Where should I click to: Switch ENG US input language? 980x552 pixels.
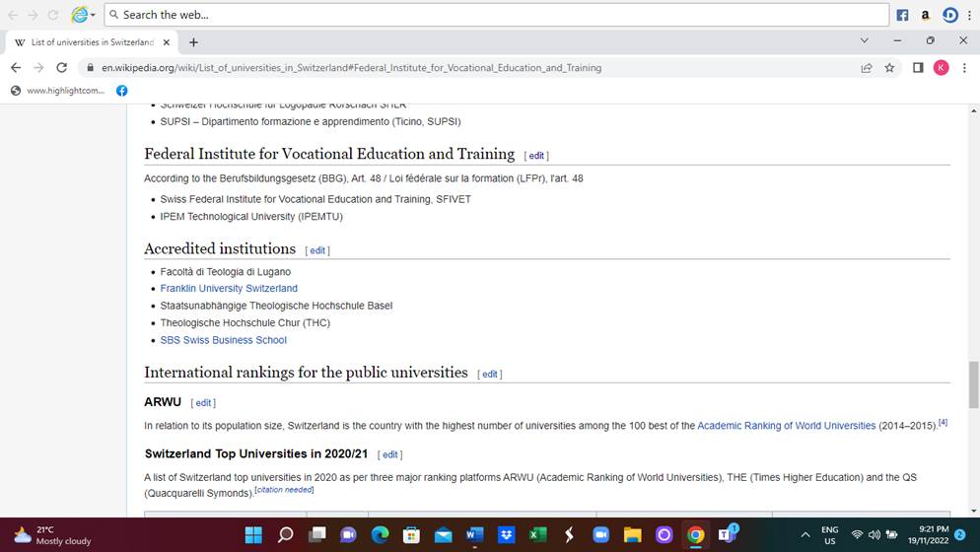[829, 535]
